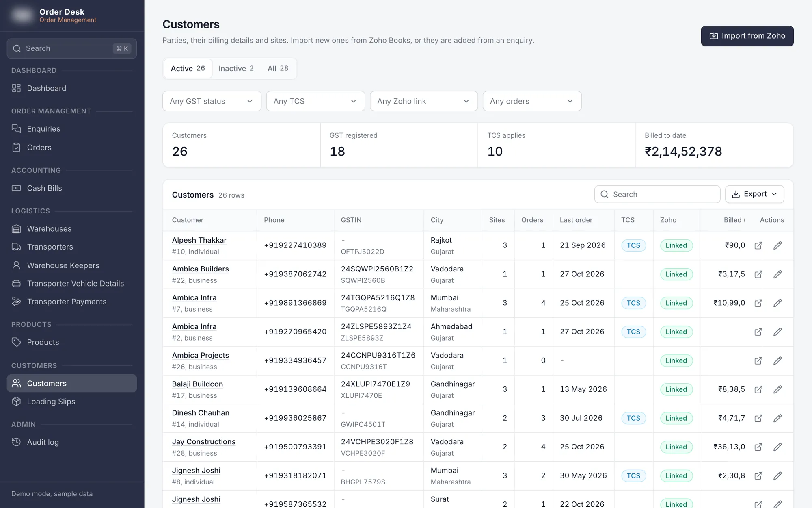
Task: Open Loading Slips page
Action: click(72, 402)
